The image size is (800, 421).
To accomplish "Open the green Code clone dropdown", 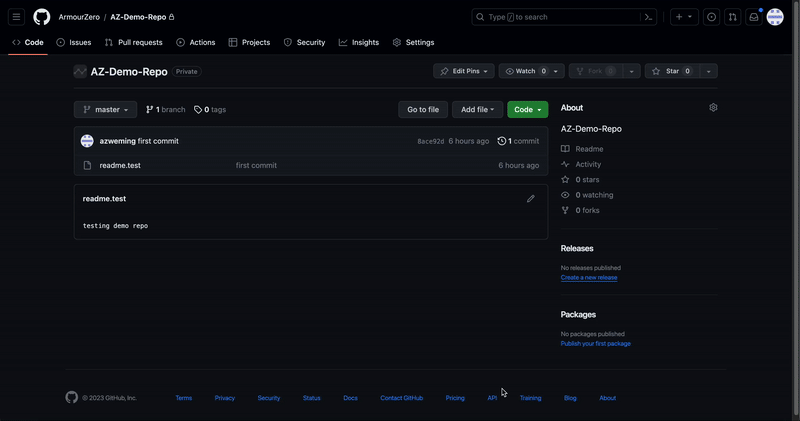I will pos(528,109).
